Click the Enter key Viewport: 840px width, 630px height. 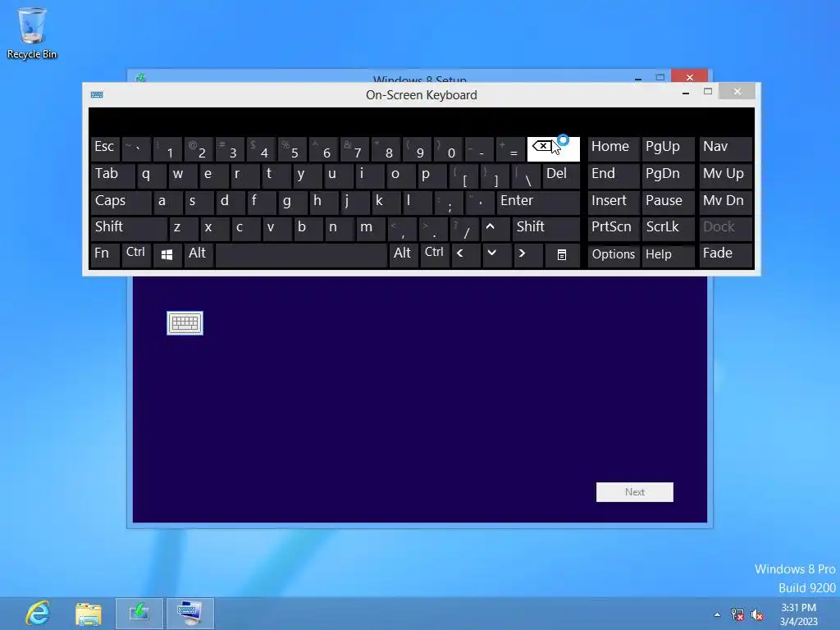[x=538, y=202]
